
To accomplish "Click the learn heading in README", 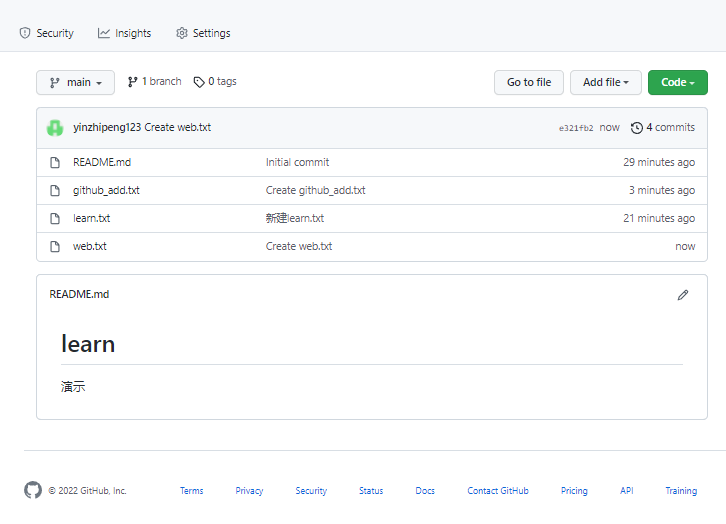I will coord(88,344).
